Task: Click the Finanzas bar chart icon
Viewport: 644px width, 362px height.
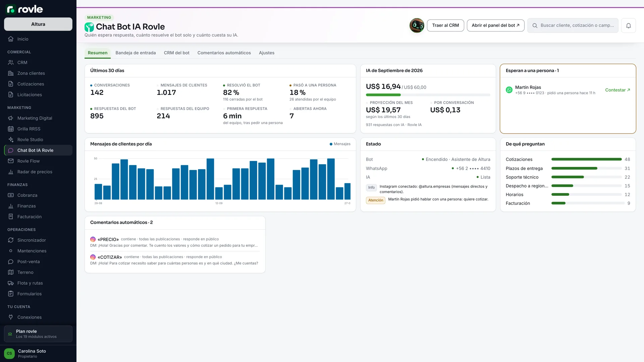Action: click(11, 206)
